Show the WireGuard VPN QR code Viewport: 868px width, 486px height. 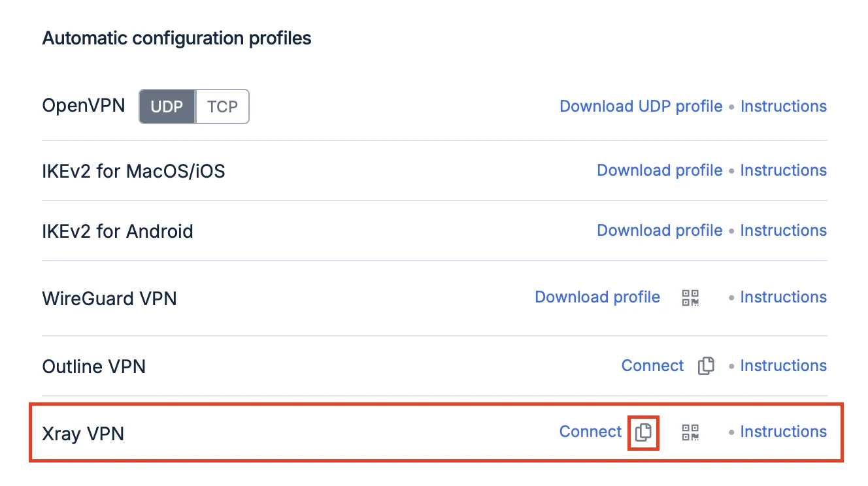pyautogui.click(x=690, y=298)
